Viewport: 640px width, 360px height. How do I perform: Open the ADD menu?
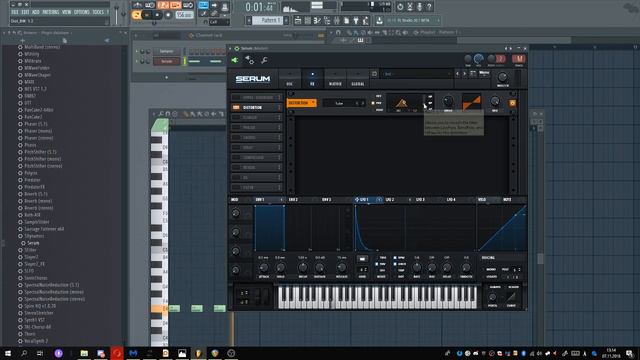[36, 12]
